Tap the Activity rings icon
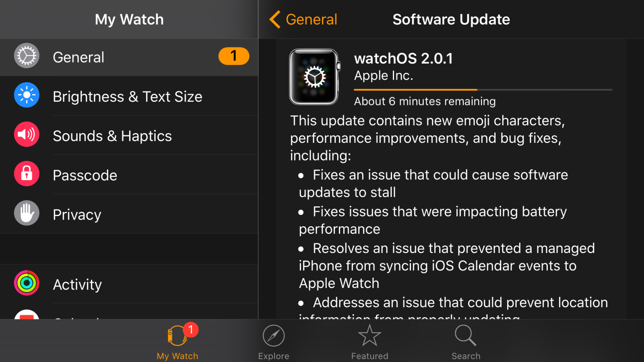 (27, 284)
